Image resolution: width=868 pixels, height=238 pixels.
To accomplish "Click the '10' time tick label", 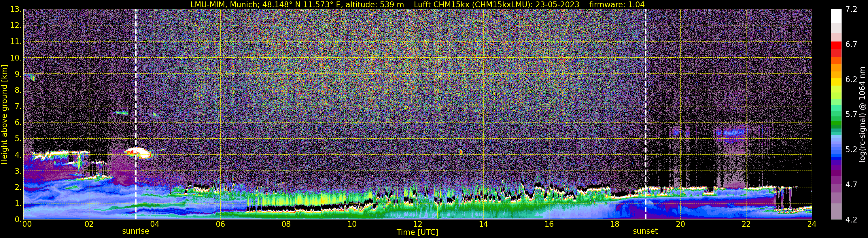I will tap(352, 224).
